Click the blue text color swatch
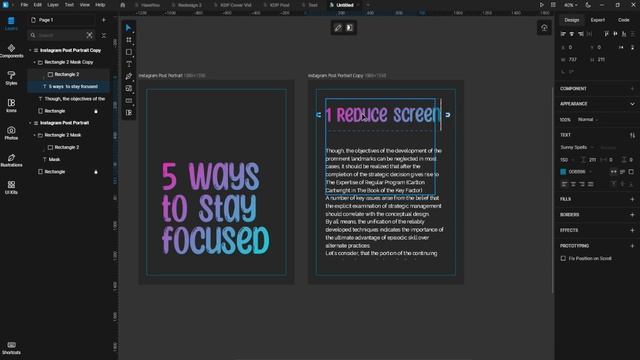This screenshot has height=360, width=640. tap(563, 172)
